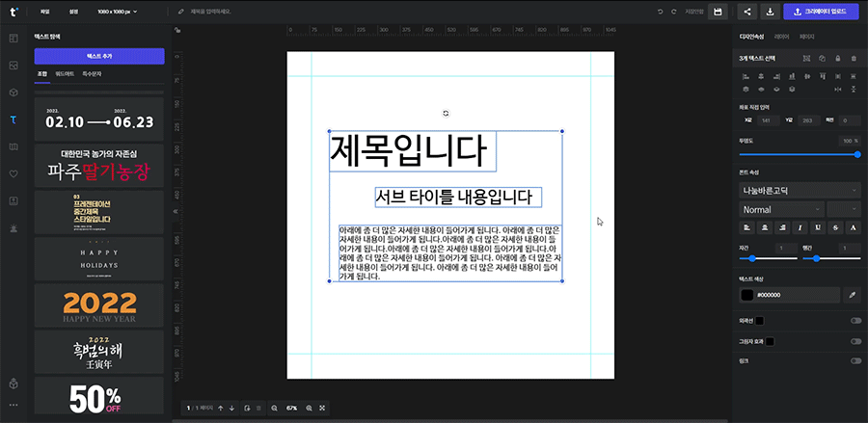Delete selection with the trash icon

[853, 59]
